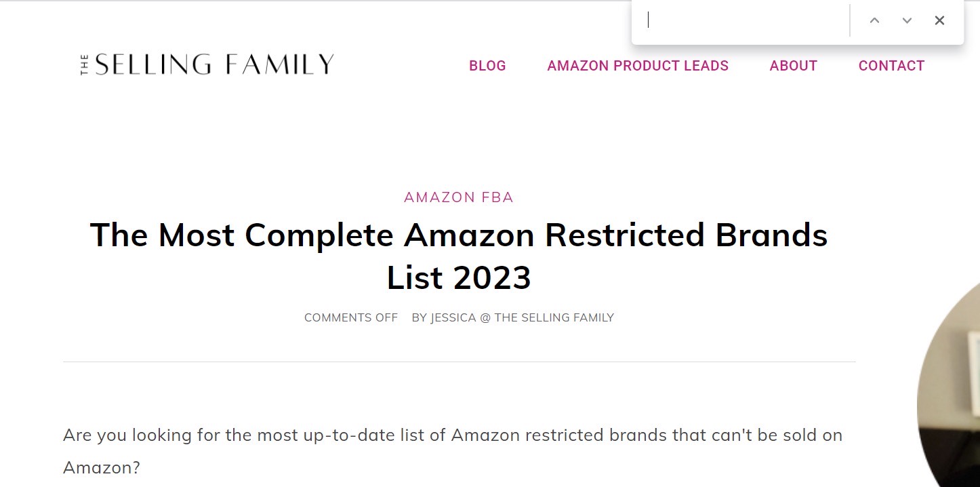Click the paragraph starting 'Are you looking'

[452, 435]
